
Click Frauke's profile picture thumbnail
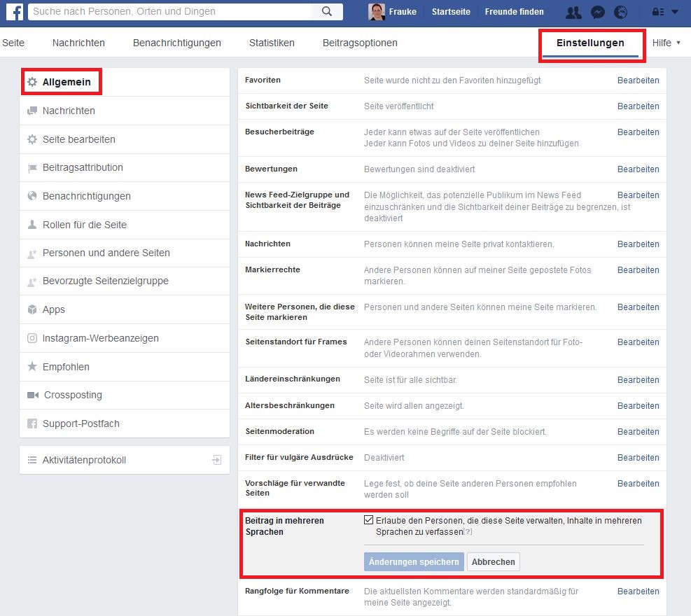tap(377, 12)
